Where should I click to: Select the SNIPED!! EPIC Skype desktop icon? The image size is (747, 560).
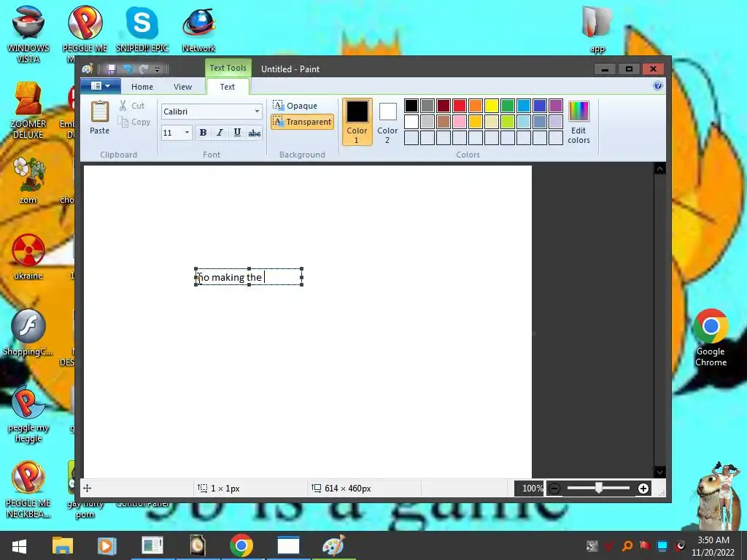click(x=142, y=29)
